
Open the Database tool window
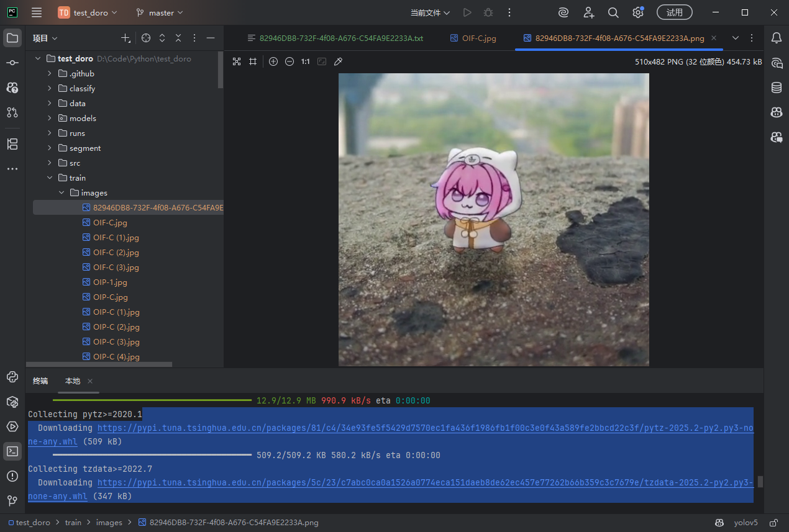tap(776, 88)
